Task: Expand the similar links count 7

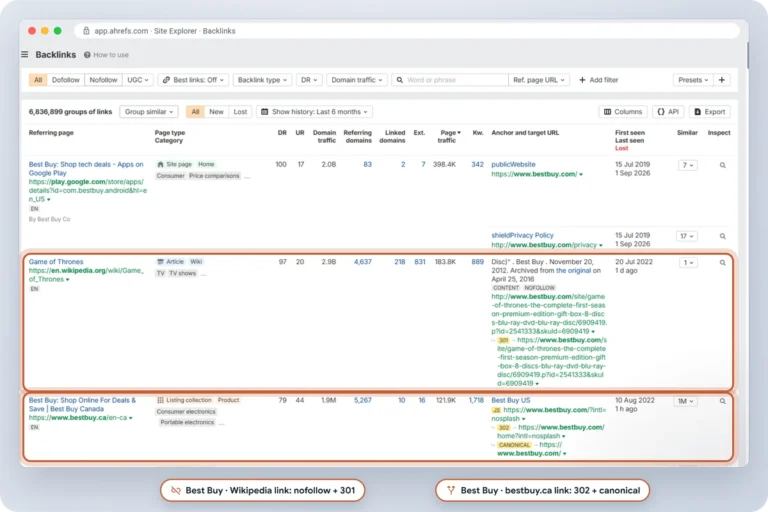Action: [x=688, y=165]
